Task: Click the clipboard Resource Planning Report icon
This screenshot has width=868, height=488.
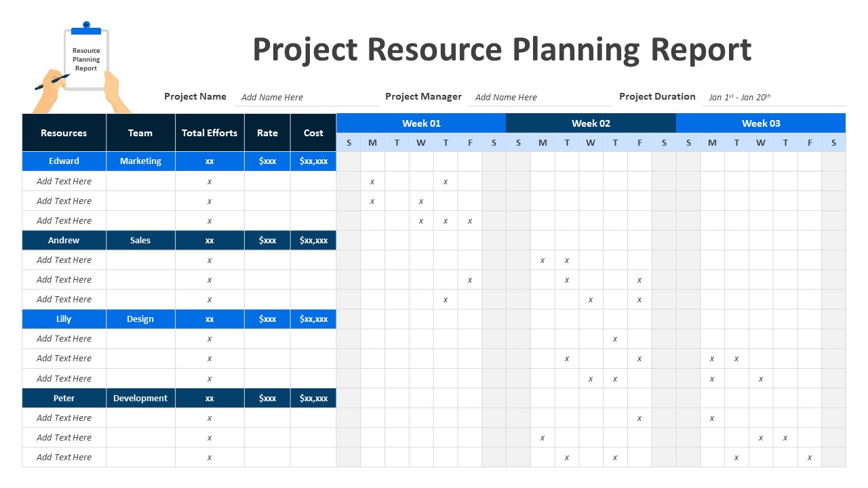Action: (86, 60)
